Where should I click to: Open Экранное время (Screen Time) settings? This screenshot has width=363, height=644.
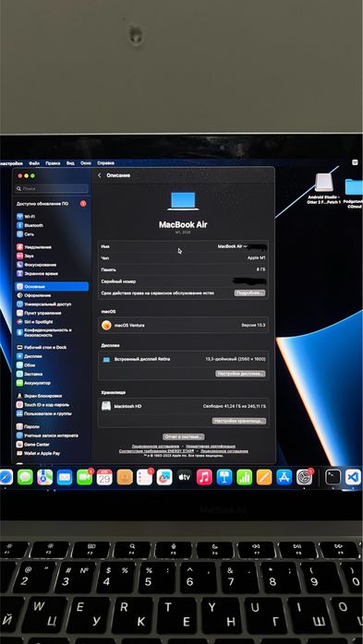click(52, 273)
